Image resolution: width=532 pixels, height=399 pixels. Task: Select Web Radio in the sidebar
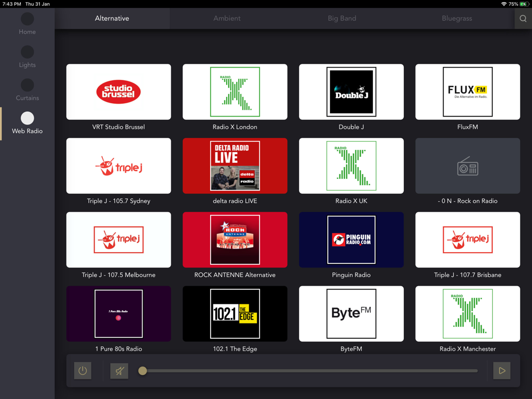[27, 123]
